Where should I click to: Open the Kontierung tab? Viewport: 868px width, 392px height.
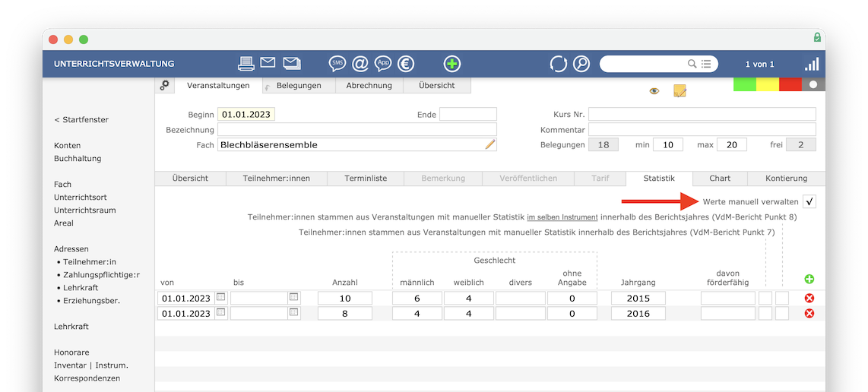coord(786,179)
